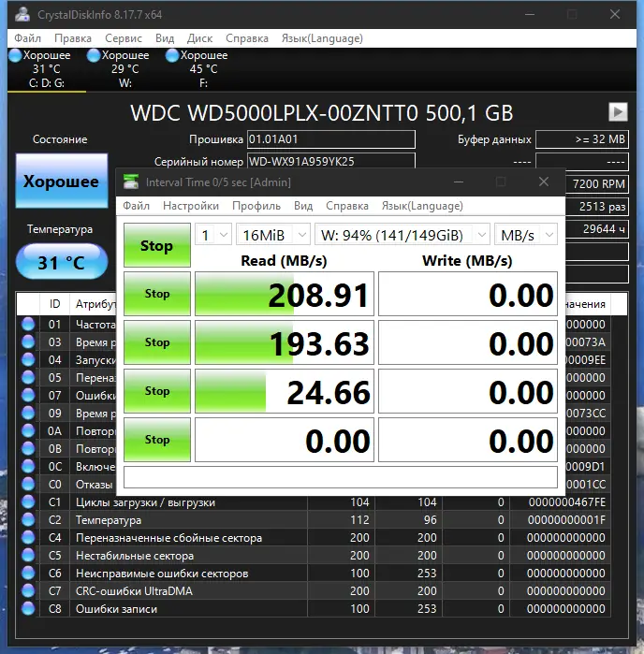644x654 pixels.
Task: Click status orb for attribute C6
Action: (x=28, y=574)
